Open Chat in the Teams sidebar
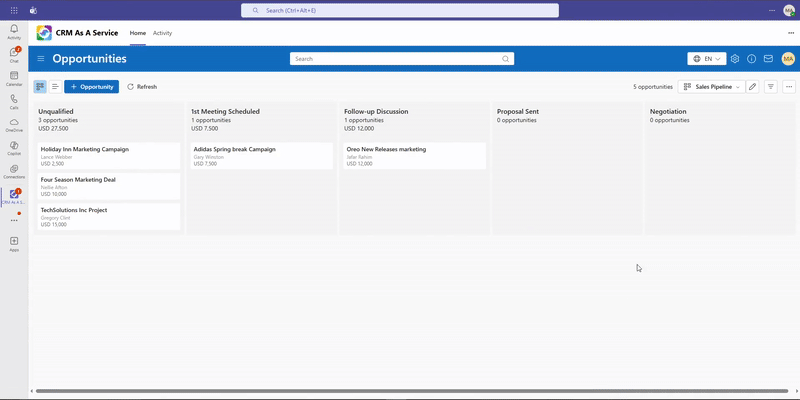The width and height of the screenshot is (800, 400). (14, 55)
